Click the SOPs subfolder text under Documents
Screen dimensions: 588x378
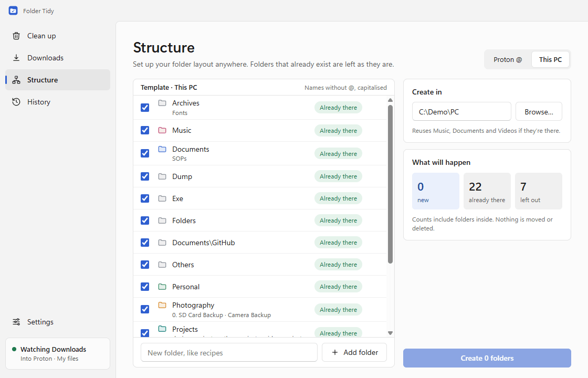pos(179,159)
